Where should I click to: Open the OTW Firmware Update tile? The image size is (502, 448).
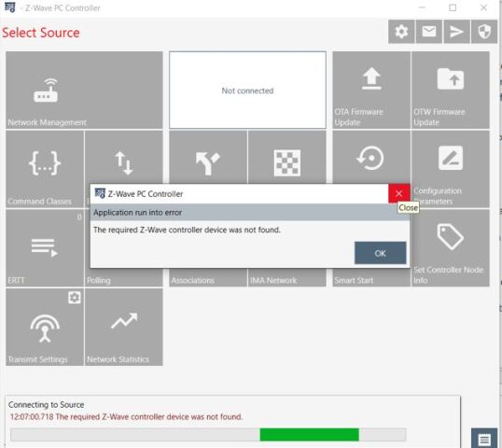click(x=451, y=91)
